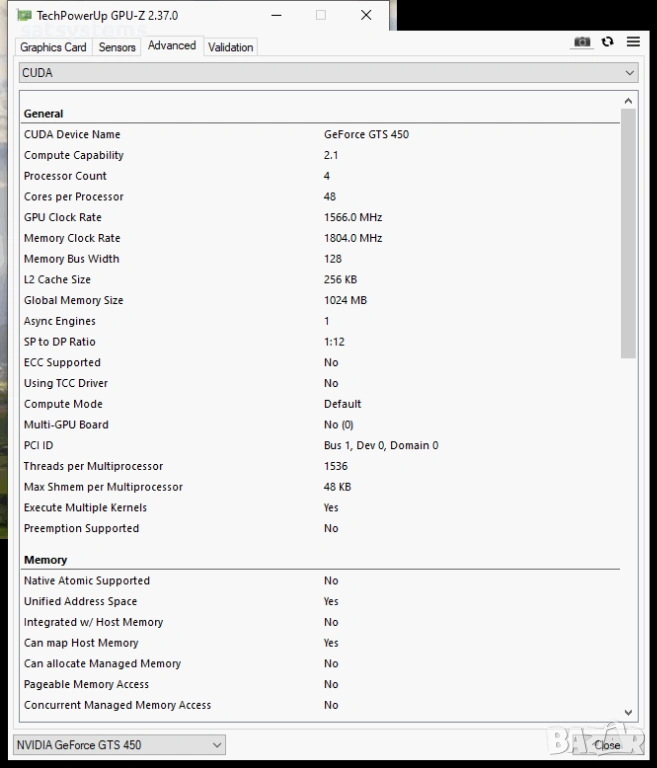Image resolution: width=657 pixels, height=768 pixels.
Task: Switch to the Graphics Card tab
Action: [53, 47]
